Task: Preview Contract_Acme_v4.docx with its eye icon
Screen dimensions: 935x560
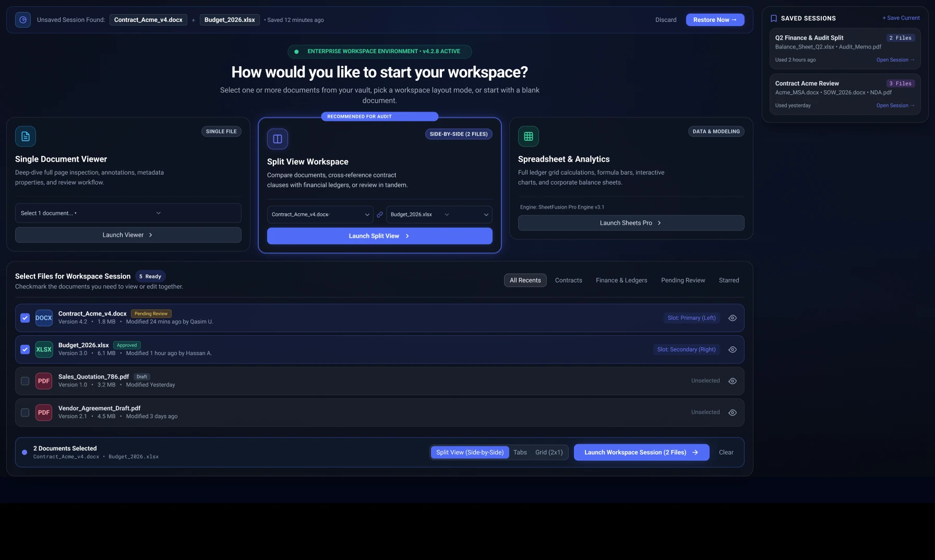Action: 733,318
